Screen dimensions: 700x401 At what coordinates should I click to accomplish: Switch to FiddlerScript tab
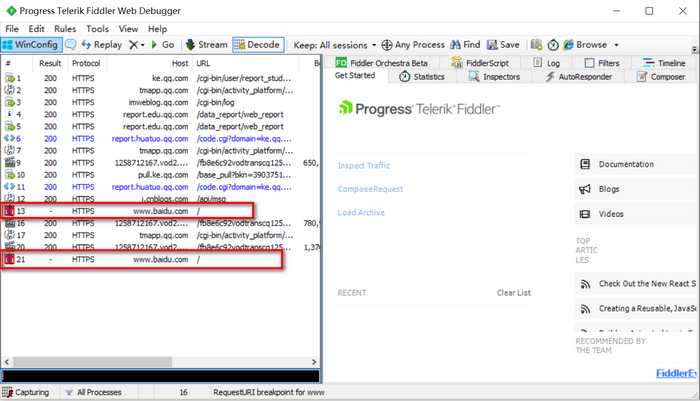pos(480,63)
